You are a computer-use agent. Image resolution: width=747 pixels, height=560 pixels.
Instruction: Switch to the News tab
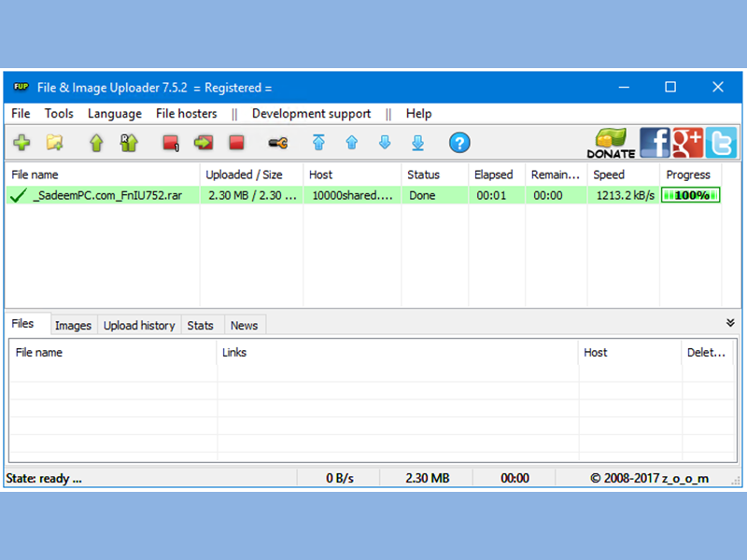[x=244, y=325]
